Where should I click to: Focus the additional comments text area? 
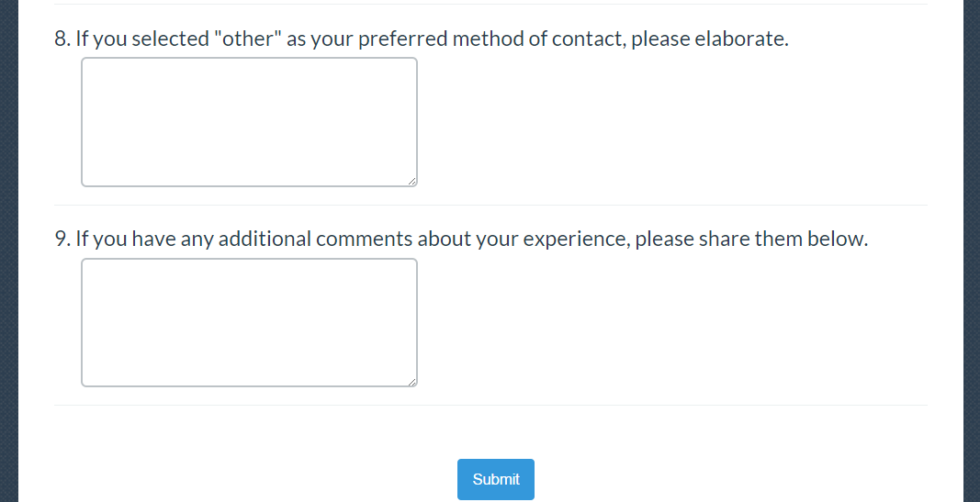[x=249, y=322]
